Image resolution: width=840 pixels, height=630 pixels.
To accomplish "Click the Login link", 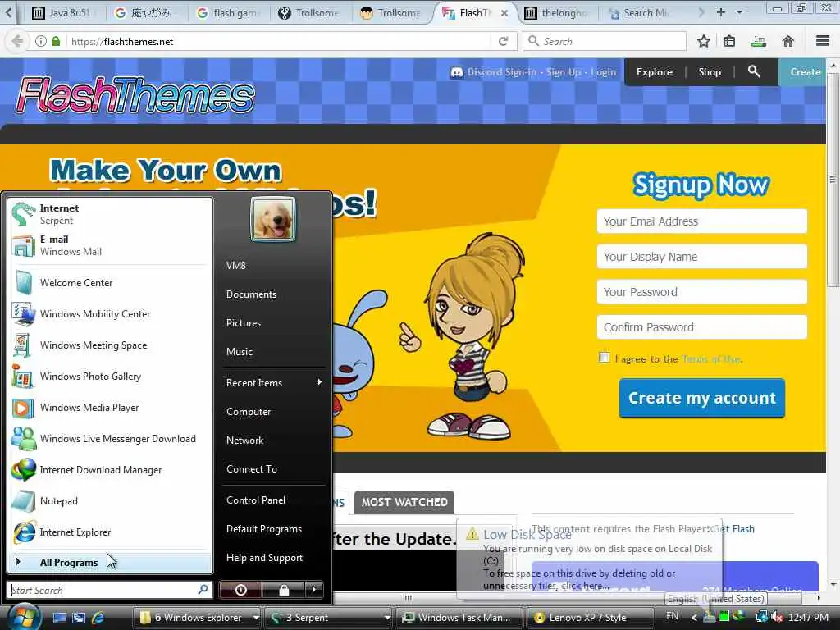I will click(x=603, y=72).
